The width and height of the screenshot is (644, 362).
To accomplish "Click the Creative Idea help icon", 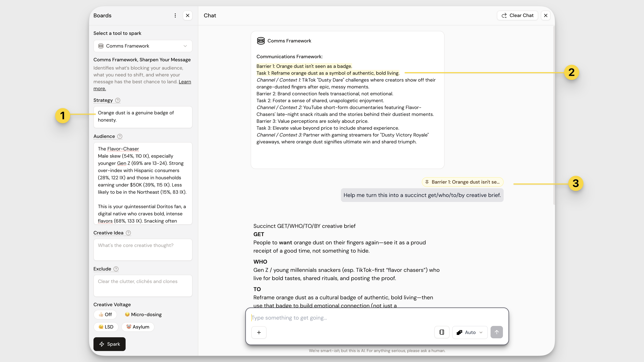I will (128, 233).
